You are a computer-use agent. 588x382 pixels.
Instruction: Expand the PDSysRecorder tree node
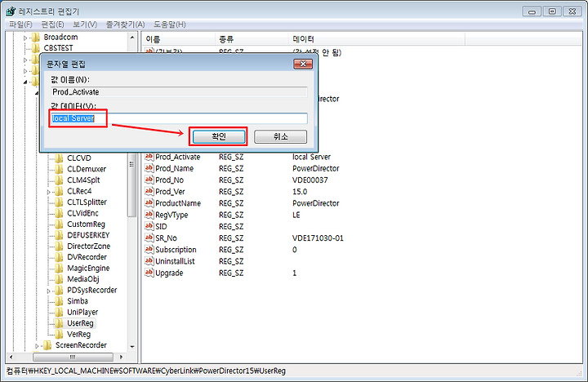48,291
